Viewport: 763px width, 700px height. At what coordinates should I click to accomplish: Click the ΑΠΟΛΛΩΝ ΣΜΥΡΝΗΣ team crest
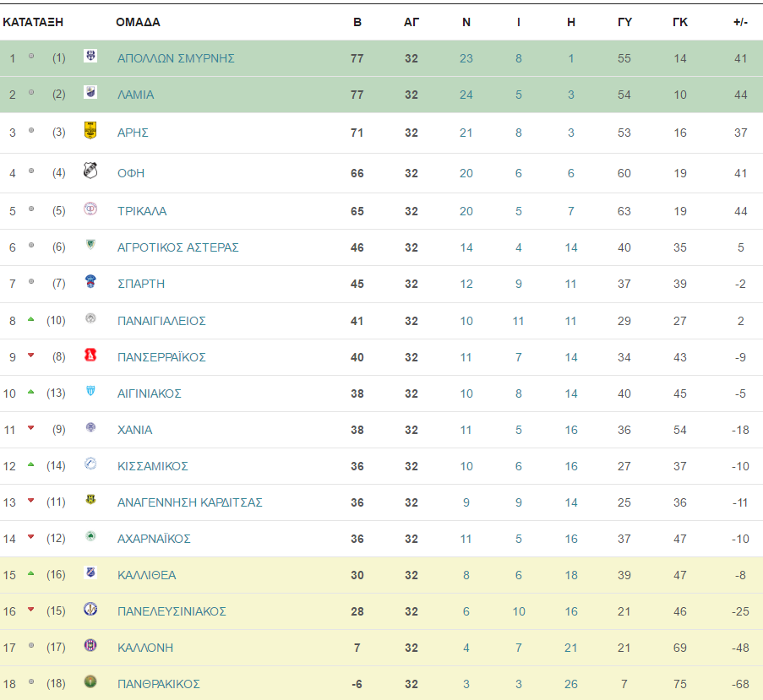[x=90, y=56]
